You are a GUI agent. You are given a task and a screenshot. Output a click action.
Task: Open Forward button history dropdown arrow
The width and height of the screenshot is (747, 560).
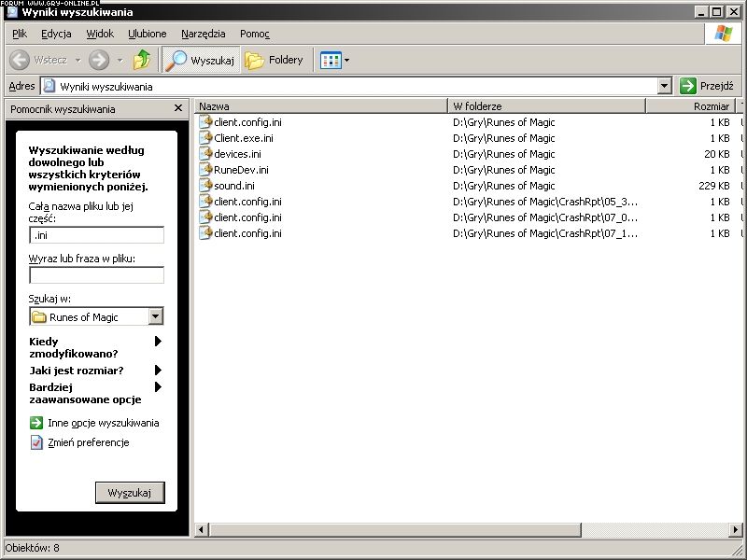coord(120,61)
